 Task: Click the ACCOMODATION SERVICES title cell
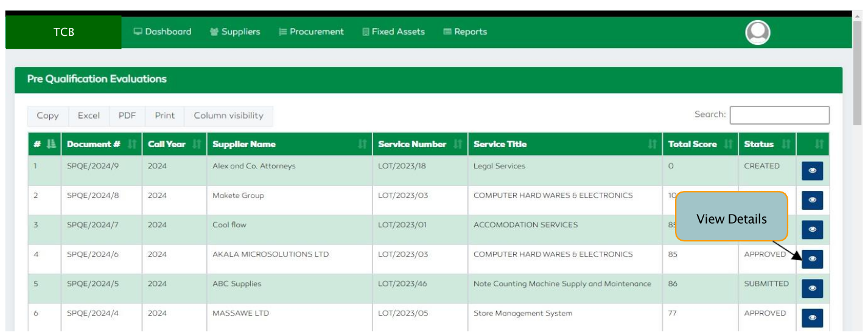(x=565, y=229)
